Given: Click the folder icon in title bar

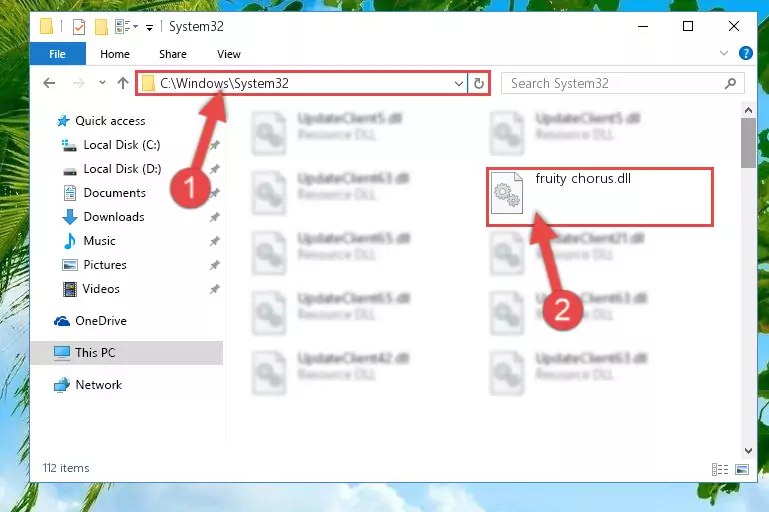Looking at the screenshot, I should 46,26.
